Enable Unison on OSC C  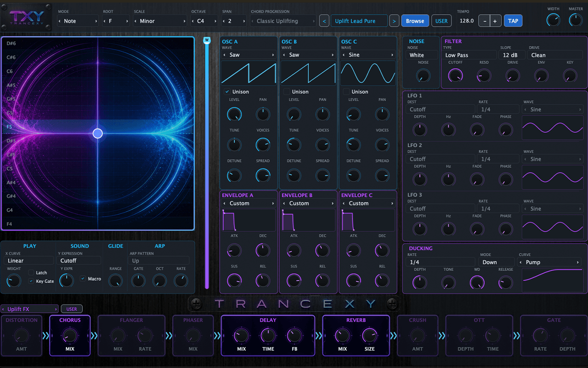(x=346, y=92)
